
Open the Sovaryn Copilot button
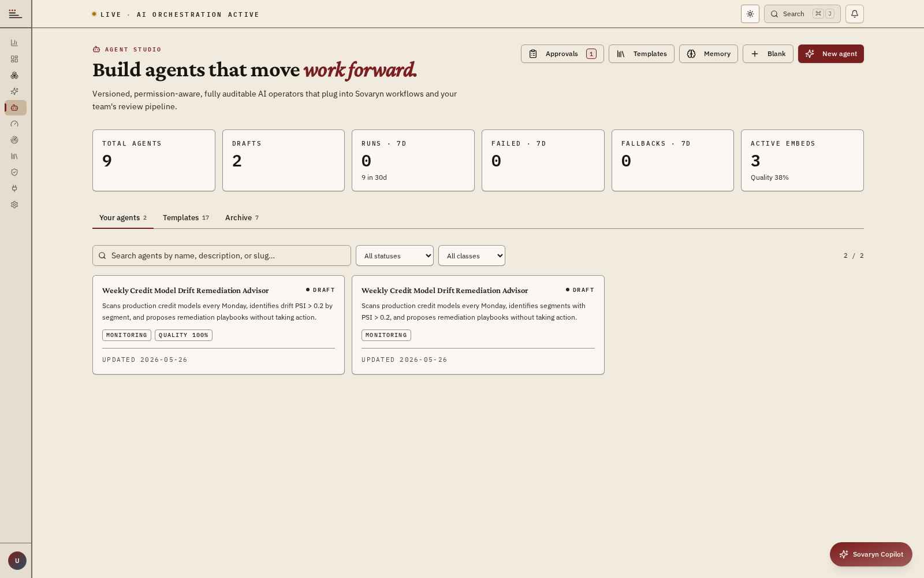point(871,554)
